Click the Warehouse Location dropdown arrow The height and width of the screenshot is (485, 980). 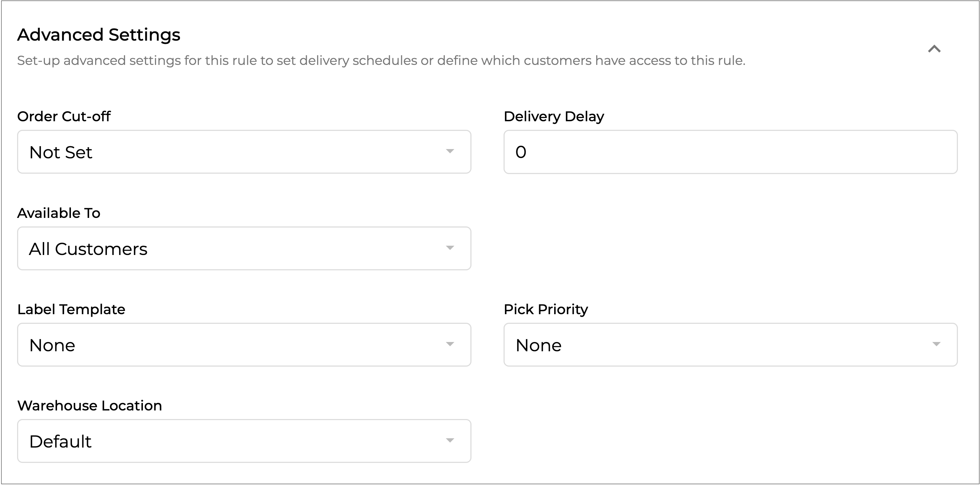pos(450,441)
